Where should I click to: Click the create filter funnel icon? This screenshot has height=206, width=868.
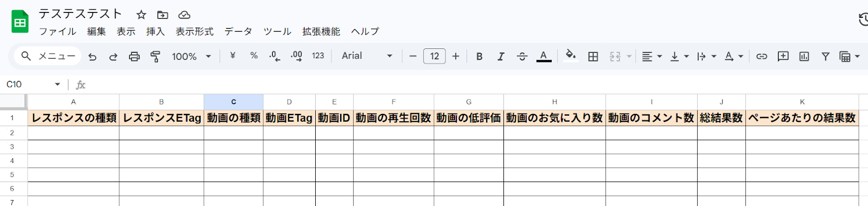825,56
